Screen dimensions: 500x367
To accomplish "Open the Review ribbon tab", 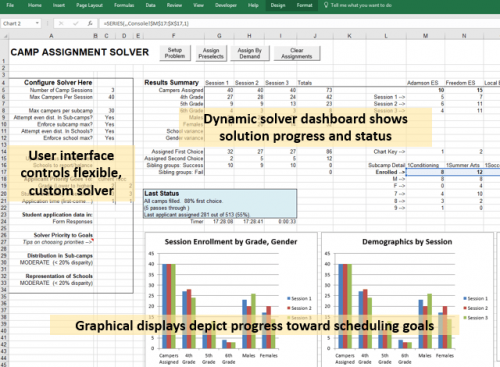I will (x=174, y=5).
